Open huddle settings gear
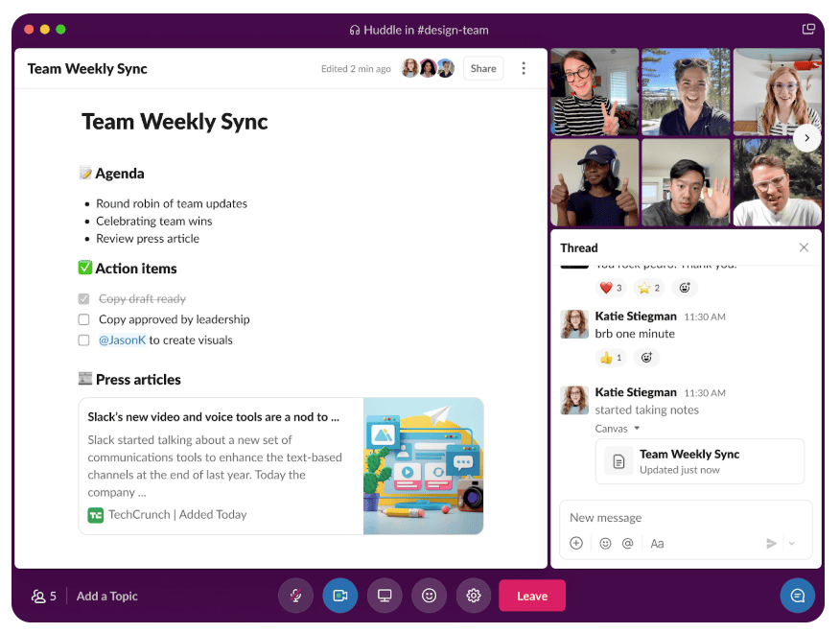This screenshot has width=840, height=633. tap(474, 596)
